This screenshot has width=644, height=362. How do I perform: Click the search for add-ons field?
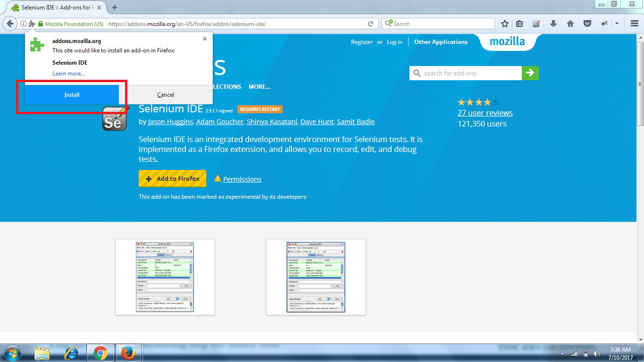tap(466, 73)
